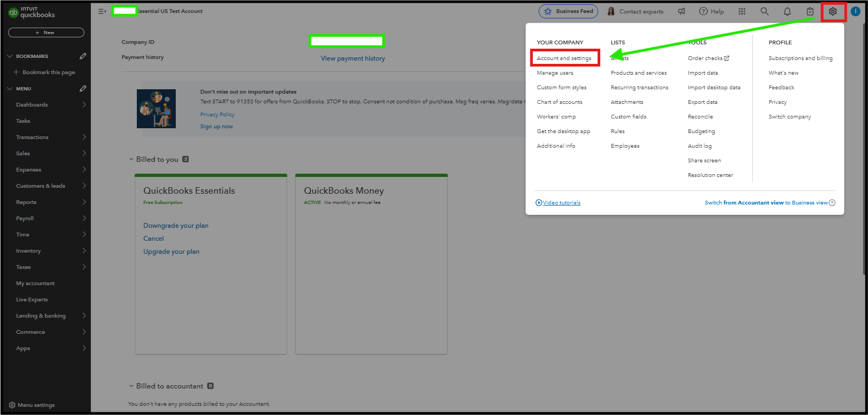The height and width of the screenshot is (415, 868).
Task: Open the clipboard tasks icon
Action: pos(810,11)
